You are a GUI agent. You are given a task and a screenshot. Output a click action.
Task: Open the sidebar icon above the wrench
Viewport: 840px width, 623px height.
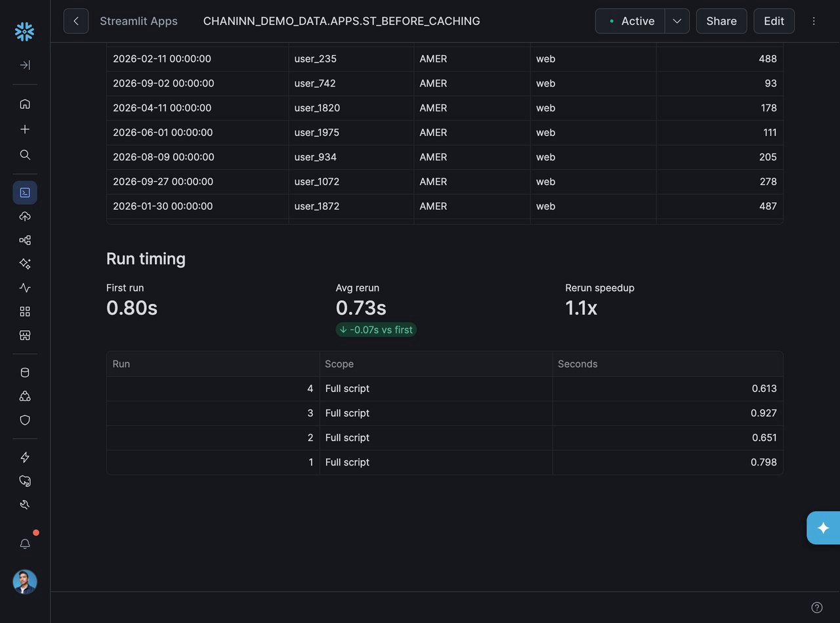pyautogui.click(x=25, y=481)
